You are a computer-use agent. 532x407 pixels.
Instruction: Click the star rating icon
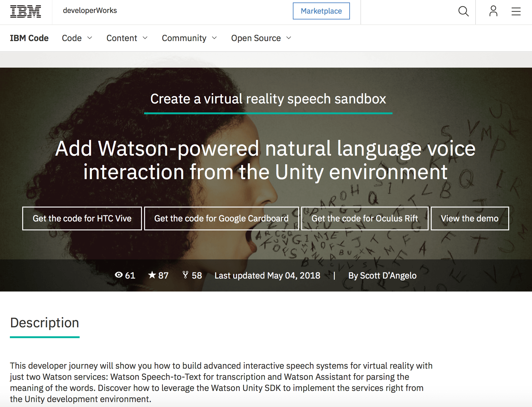coord(152,275)
